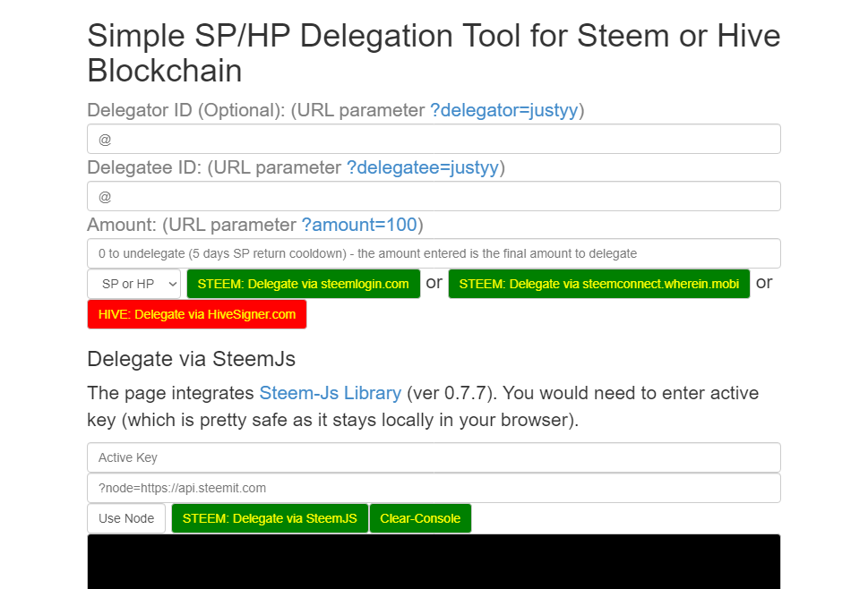
Task: Open the ?delegator=justyy link
Action: 504,110
